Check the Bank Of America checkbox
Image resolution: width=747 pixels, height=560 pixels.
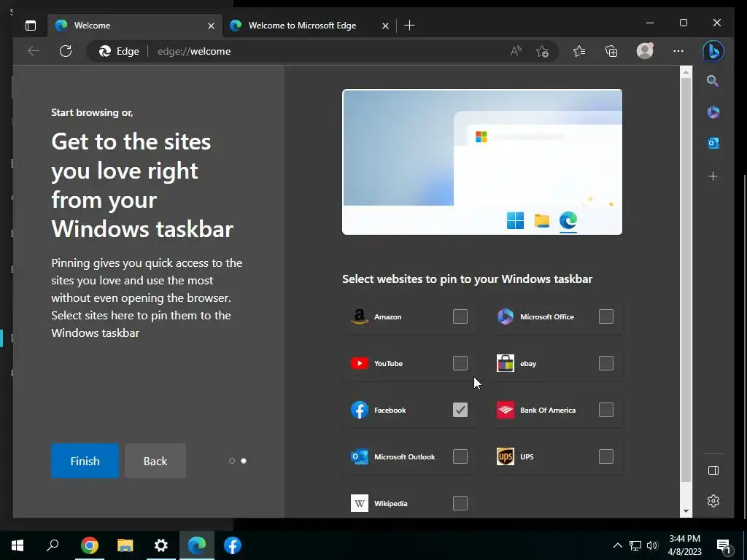(606, 410)
